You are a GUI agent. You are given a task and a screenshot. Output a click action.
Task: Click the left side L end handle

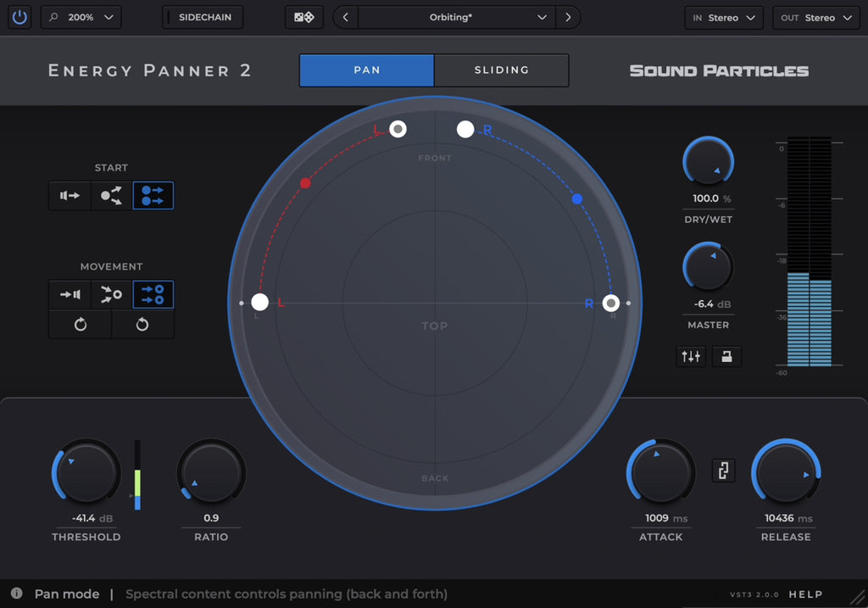coord(259,303)
